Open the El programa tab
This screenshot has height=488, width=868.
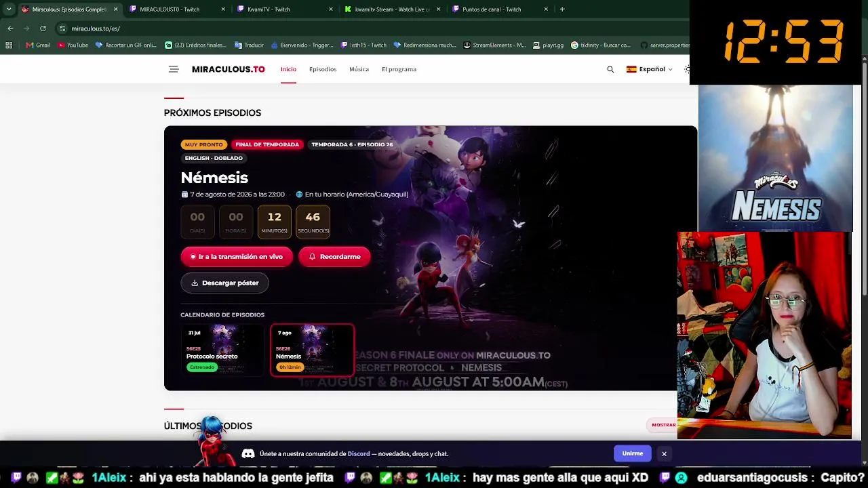pos(399,69)
